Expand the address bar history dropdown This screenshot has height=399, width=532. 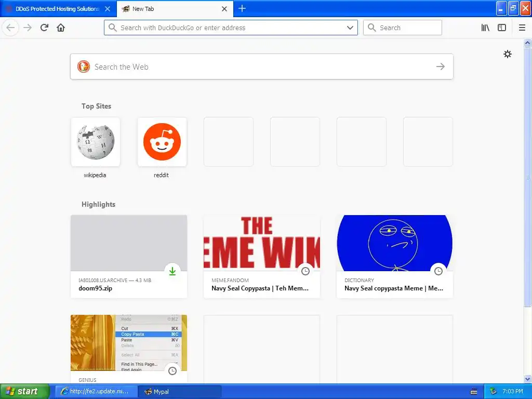[350, 28]
